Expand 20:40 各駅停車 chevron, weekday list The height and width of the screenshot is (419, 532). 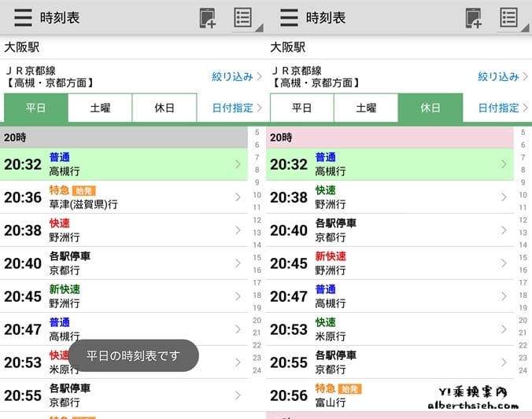[x=238, y=263]
